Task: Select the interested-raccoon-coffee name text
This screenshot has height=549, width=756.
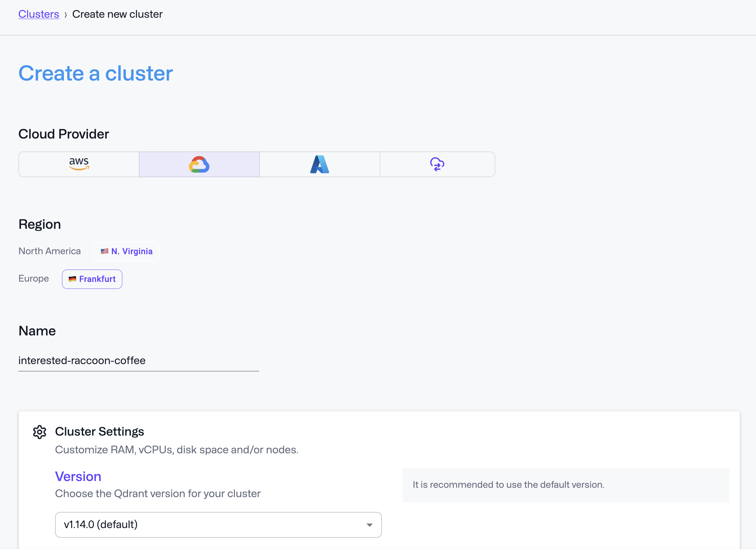Action: (82, 360)
